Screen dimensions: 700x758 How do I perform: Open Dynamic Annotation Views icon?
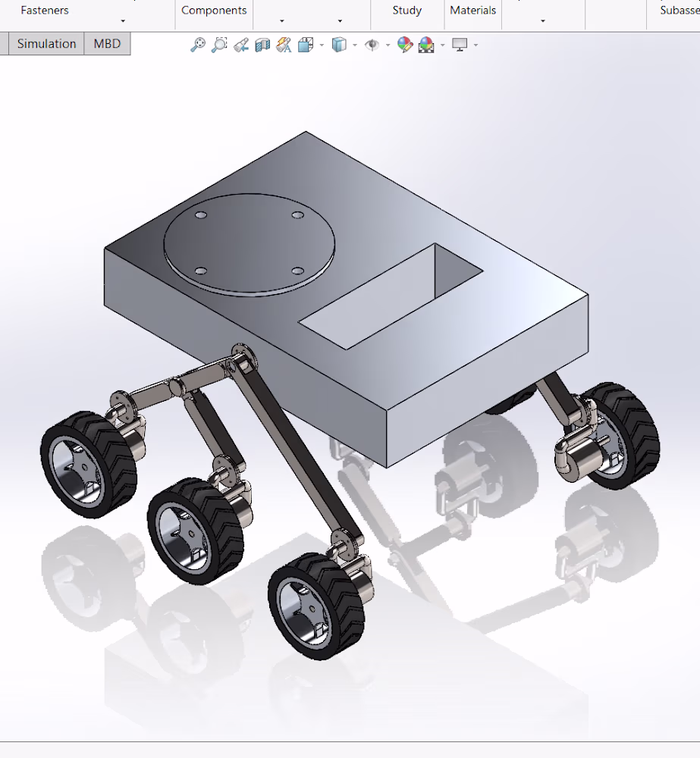[x=284, y=45]
